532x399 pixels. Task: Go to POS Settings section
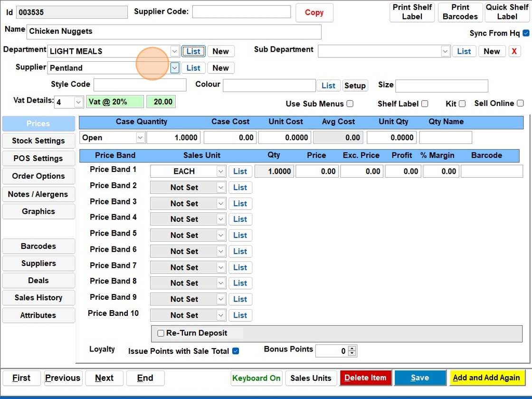[x=38, y=159]
